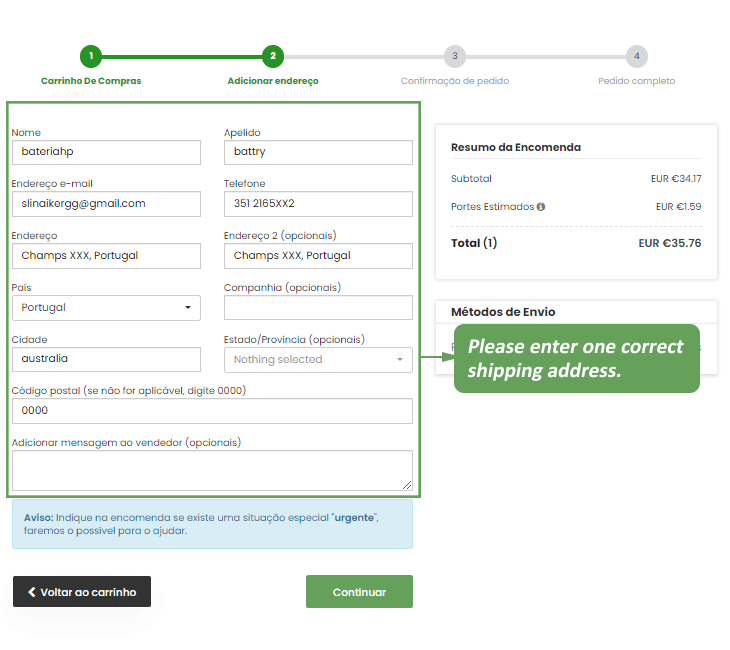
Task: Click step 4 circle Pedido completo
Action: coord(636,56)
